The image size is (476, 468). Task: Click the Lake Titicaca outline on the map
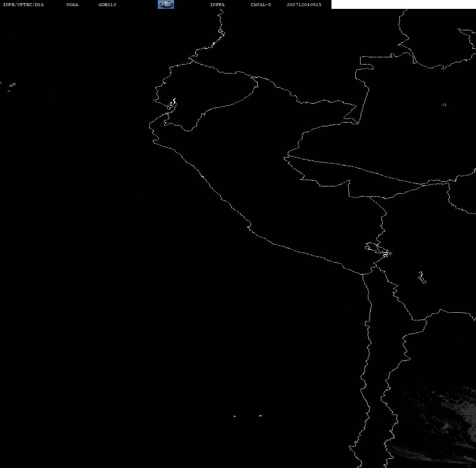[x=378, y=249]
